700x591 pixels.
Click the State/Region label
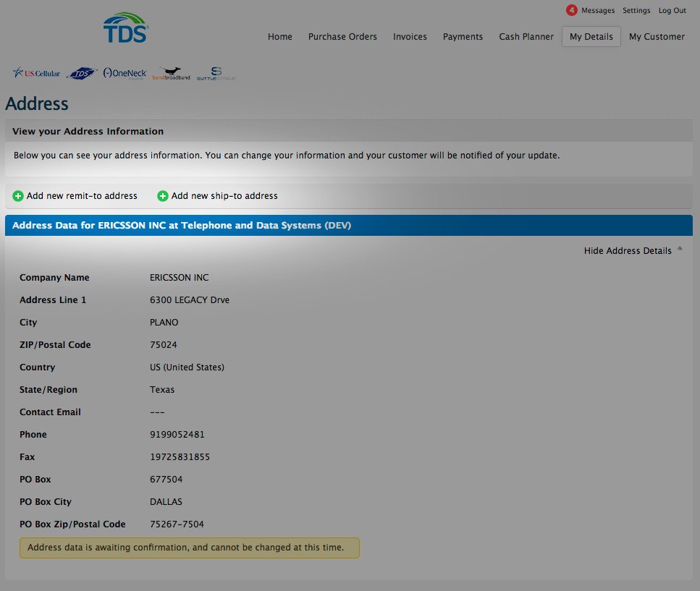click(49, 390)
